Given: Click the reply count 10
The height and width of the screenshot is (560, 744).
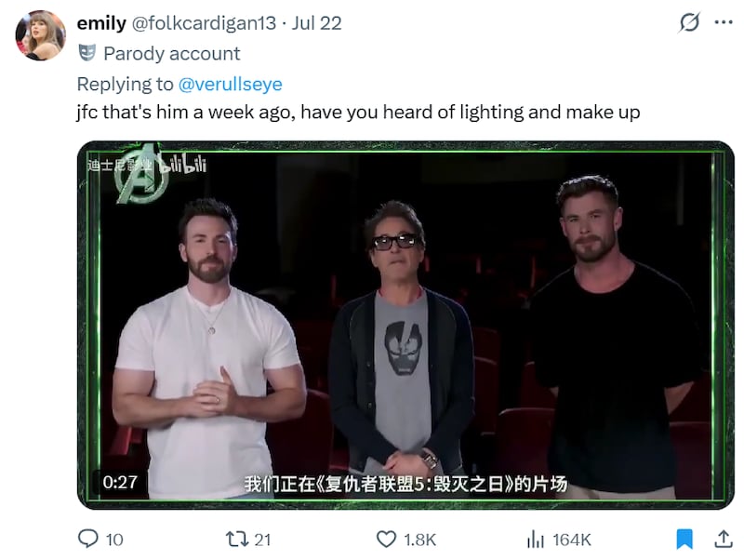Looking at the screenshot, I should [114, 540].
